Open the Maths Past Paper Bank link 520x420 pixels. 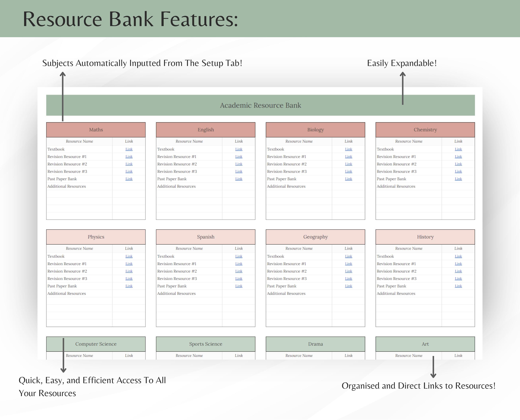[x=129, y=179]
